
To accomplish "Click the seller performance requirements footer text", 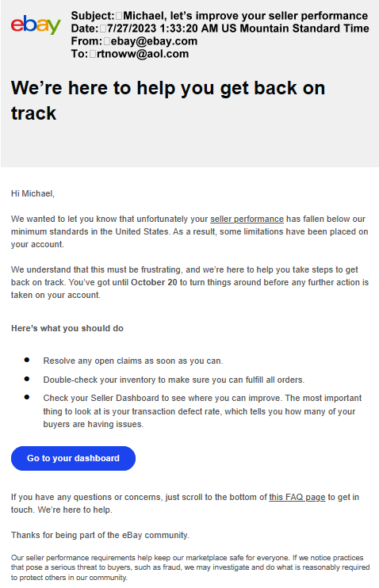I will pos(190,567).
